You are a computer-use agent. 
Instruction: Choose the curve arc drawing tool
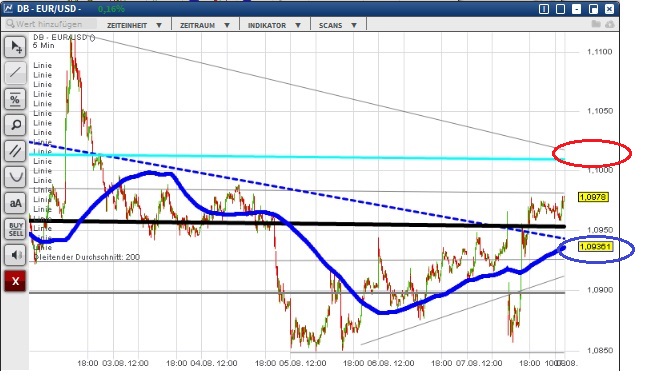coord(15,177)
